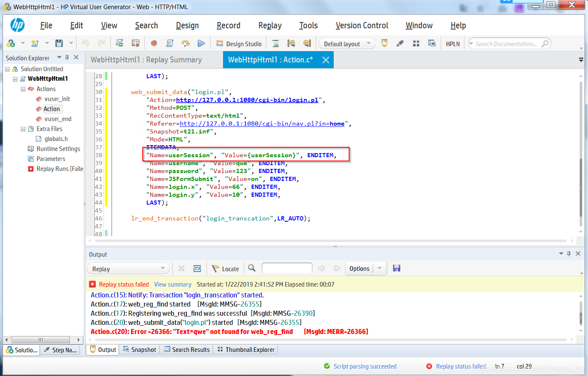The image size is (588, 376).
Task: Click the Redo arrow icon
Action: click(102, 43)
